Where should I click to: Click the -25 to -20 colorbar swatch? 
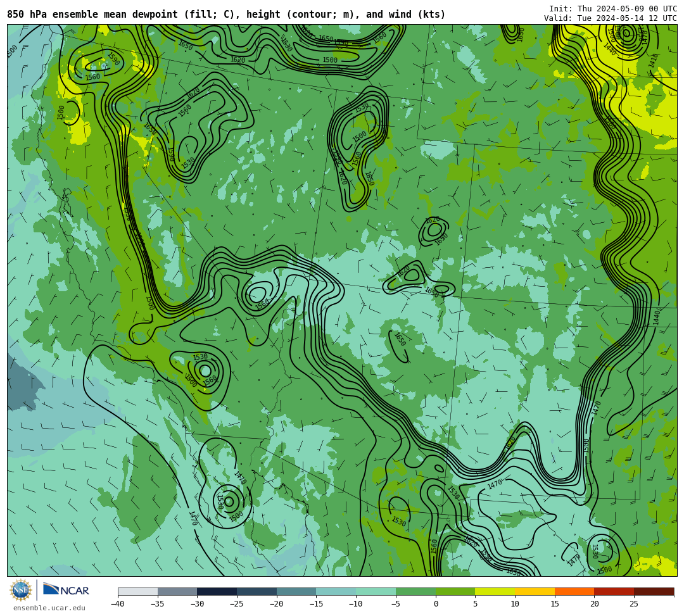[x=257, y=591]
